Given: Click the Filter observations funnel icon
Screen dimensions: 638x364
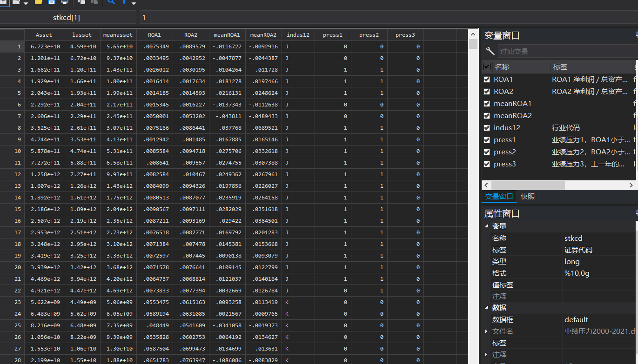Looking at the screenshot, I should tap(124, 2).
